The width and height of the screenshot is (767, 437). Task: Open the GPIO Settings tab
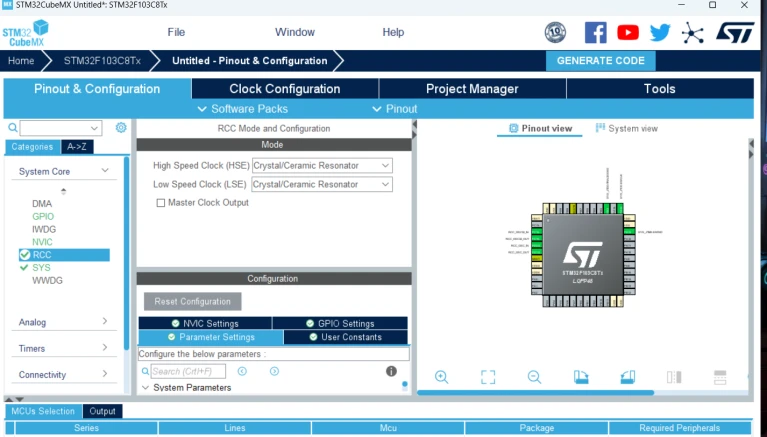coord(340,323)
